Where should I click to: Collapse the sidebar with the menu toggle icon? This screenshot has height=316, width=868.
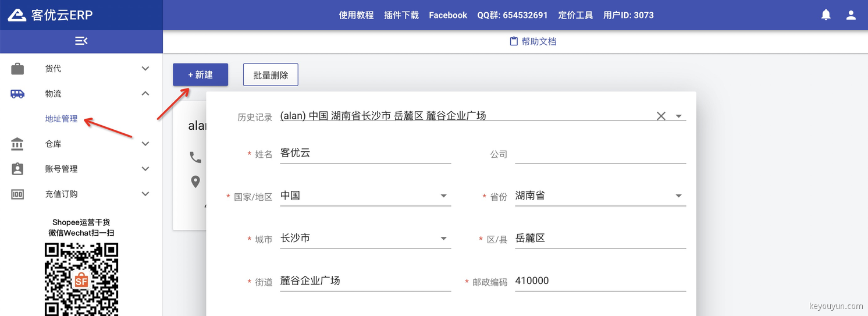[81, 41]
